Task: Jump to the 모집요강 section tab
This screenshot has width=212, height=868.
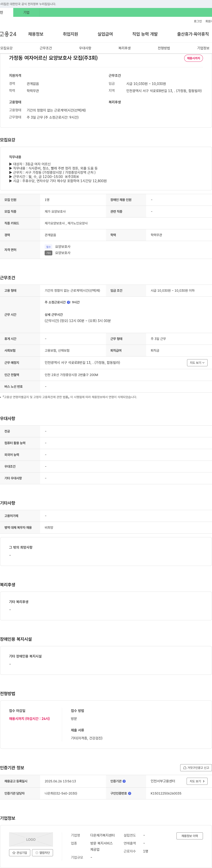Action: [x=6, y=48]
